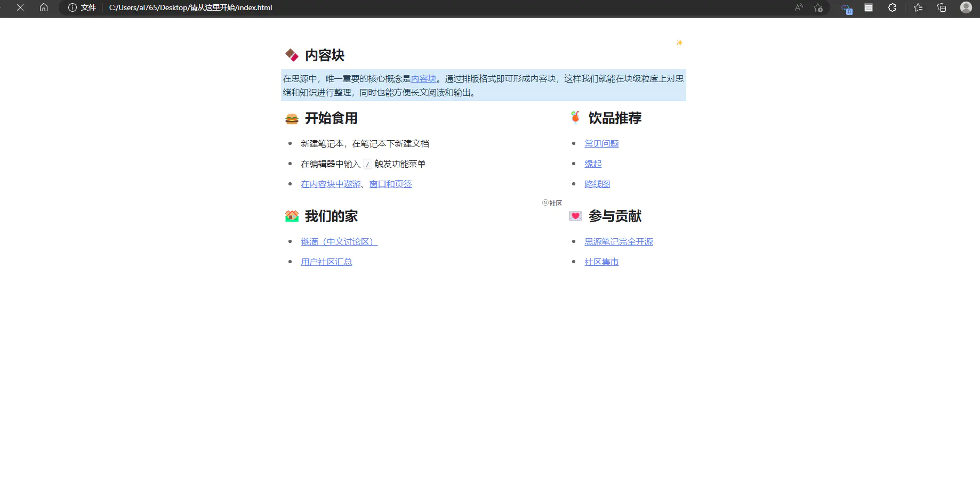The image size is (980, 487).
Task: Click the inline code slash character
Action: (367, 164)
